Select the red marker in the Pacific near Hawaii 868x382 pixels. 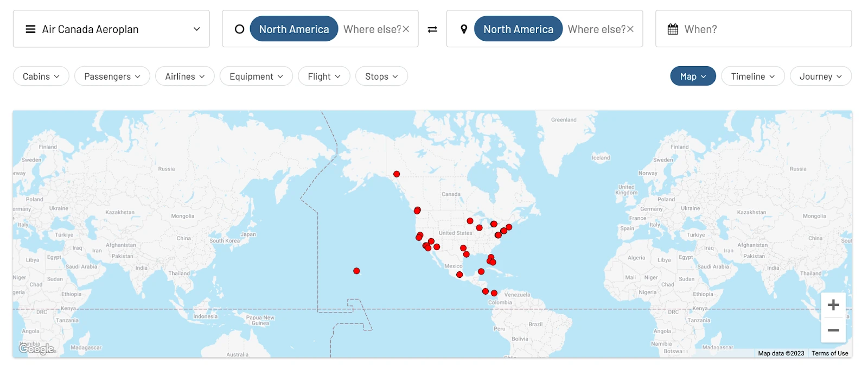point(356,271)
